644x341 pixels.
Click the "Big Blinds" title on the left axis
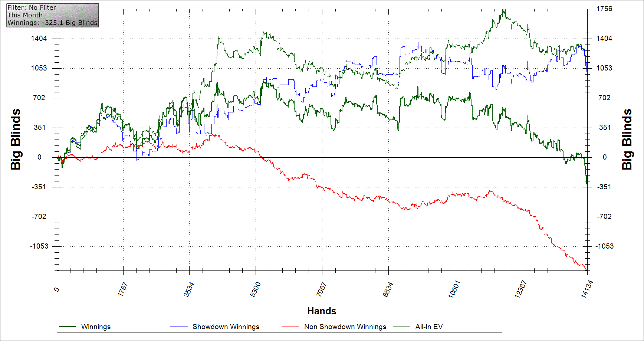coord(16,140)
